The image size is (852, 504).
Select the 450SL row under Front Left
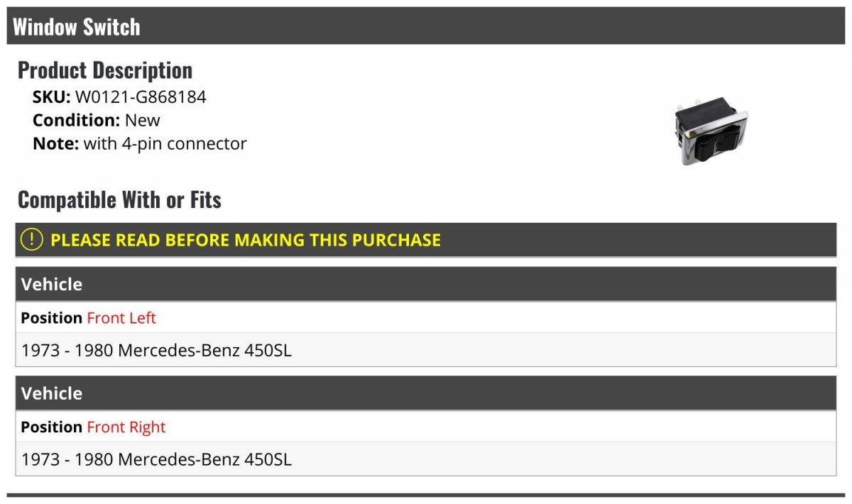coord(426,350)
